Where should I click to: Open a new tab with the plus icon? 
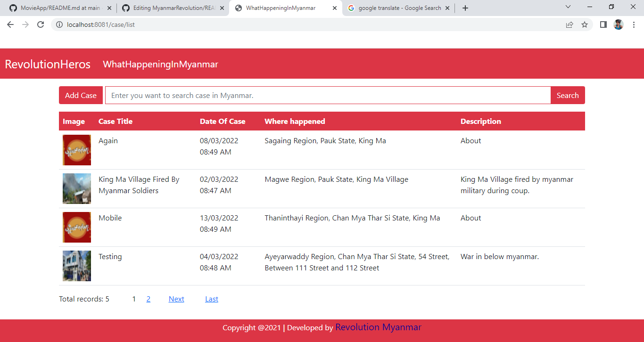[465, 8]
